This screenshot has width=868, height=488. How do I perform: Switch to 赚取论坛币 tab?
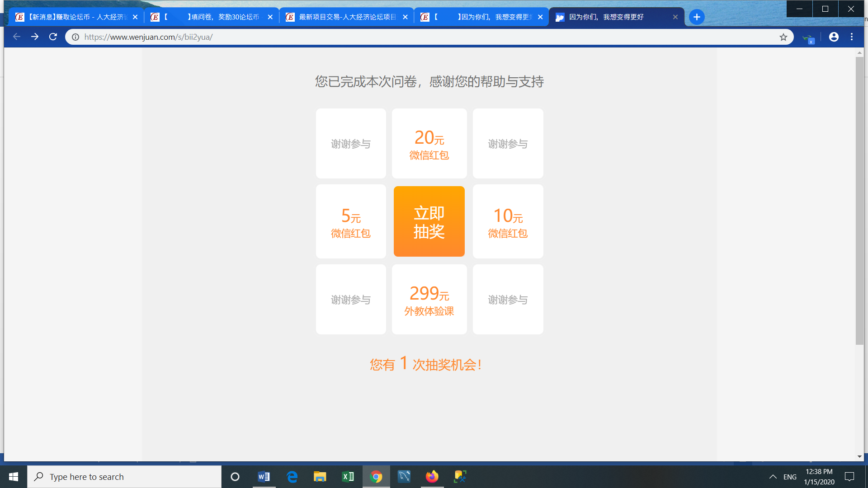[x=72, y=17]
